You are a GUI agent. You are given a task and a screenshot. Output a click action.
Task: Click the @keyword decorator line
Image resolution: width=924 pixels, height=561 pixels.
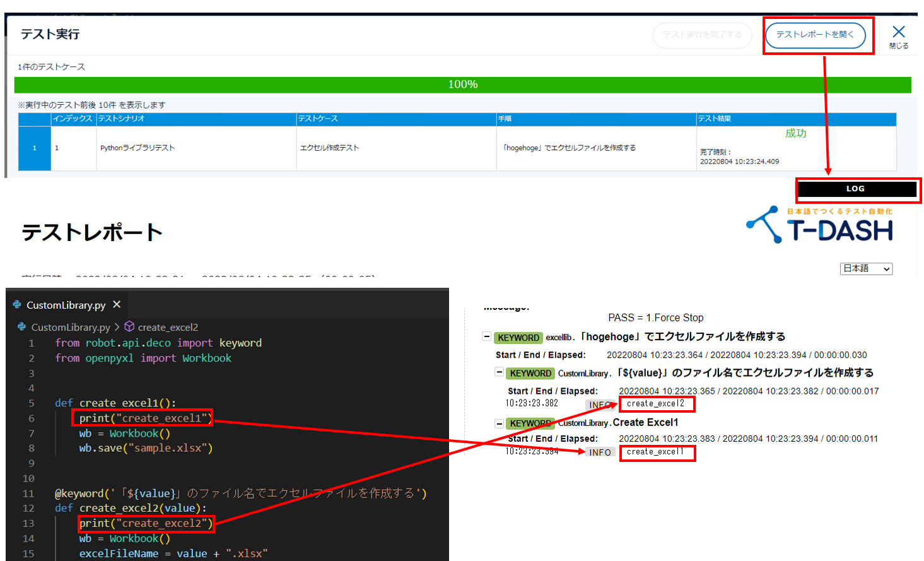tap(241, 493)
